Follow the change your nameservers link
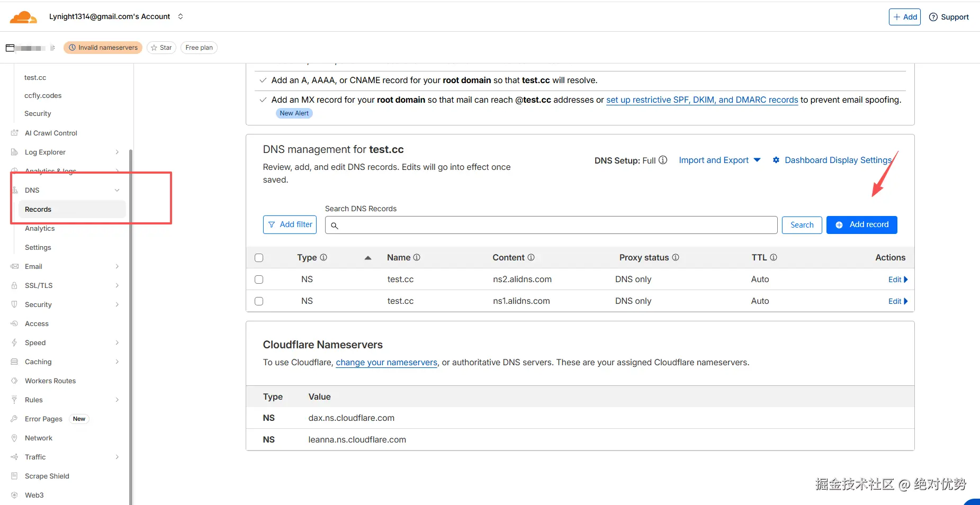Image resolution: width=980 pixels, height=505 pixels. (386, 363)
